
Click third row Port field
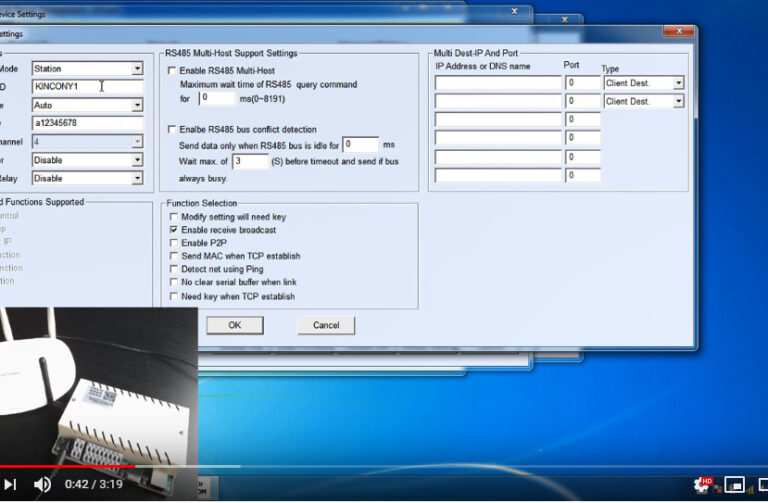[x=583, y=119]
